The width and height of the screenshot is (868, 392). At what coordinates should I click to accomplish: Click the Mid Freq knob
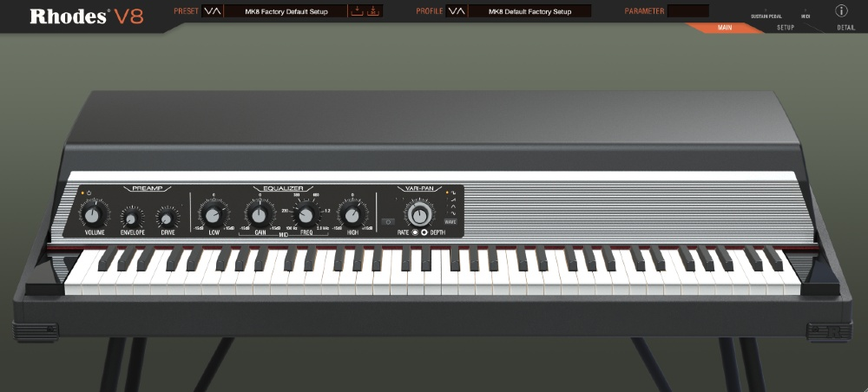(306, 215)
